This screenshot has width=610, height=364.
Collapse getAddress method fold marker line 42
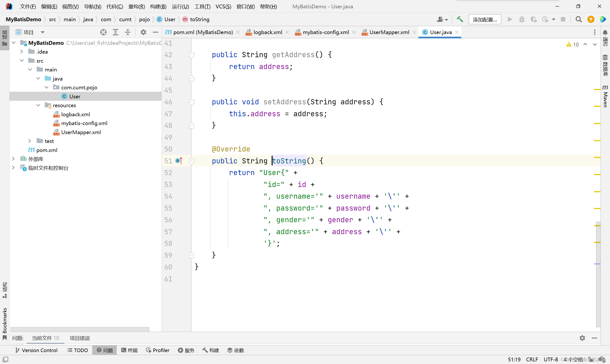pos(192,55)
